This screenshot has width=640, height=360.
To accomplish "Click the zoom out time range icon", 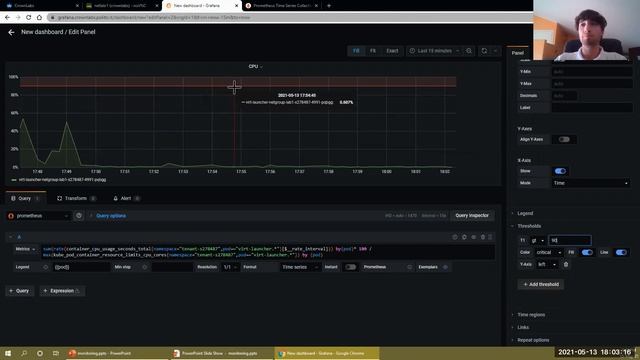I will point(469,51).
